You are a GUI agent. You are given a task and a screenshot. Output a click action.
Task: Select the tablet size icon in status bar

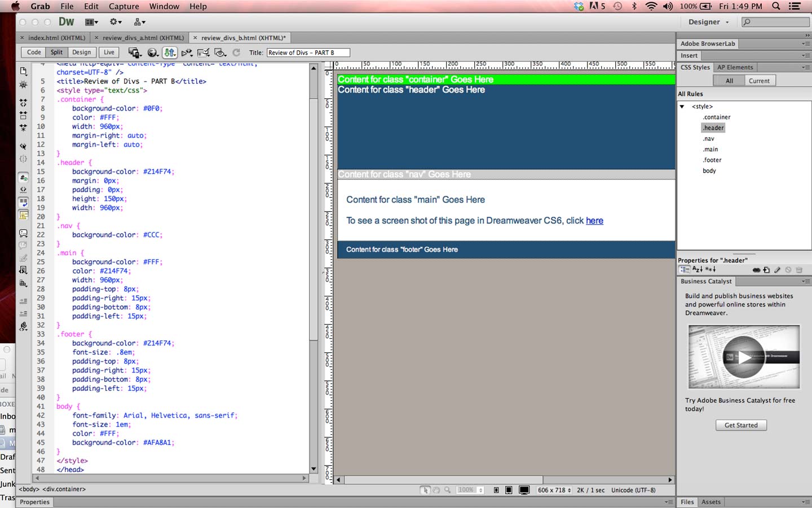click(x=509, y=490)
